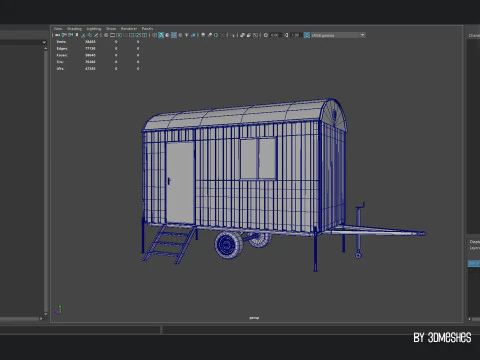Open the Display tab in the layer editor
This screenshot has width=480, height=360.
point(475,242)
